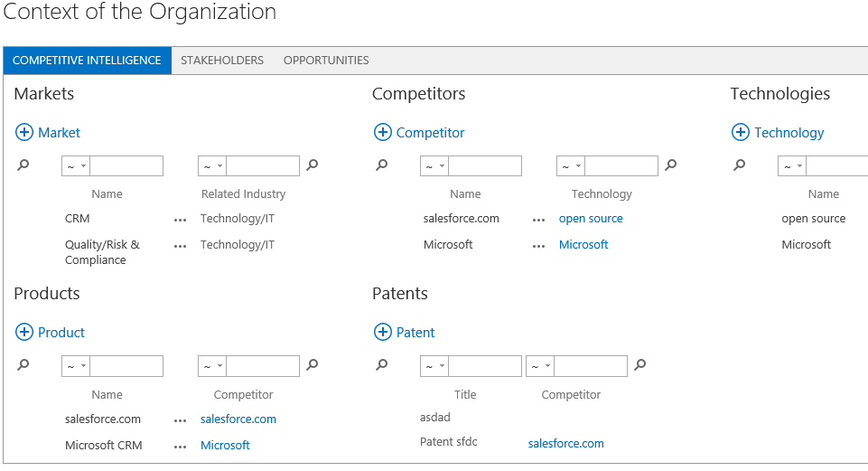Click the right search magnifier in Markets
The width and height of the screenshot is (868, 471).
coord(313,165)
